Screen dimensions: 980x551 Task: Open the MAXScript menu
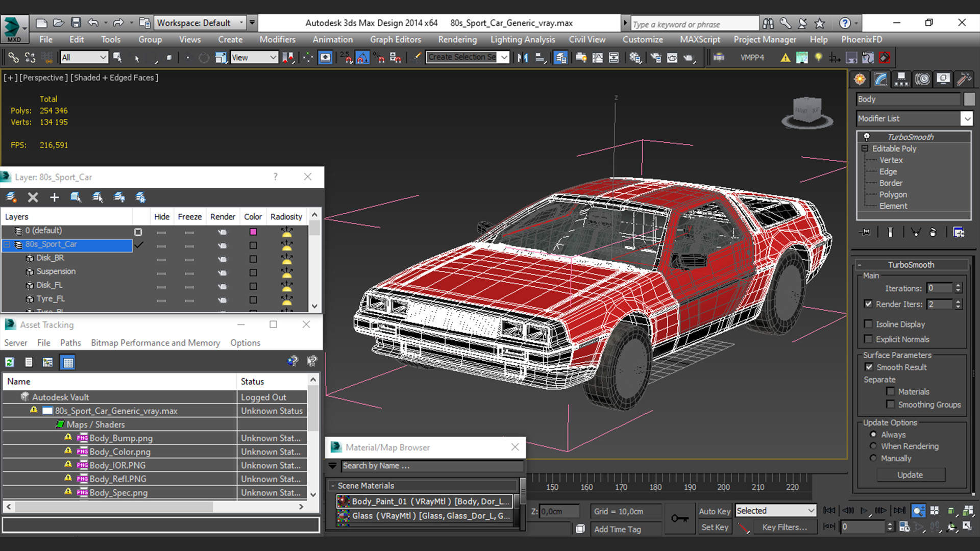pyautogui.click(x=700, y=39)
